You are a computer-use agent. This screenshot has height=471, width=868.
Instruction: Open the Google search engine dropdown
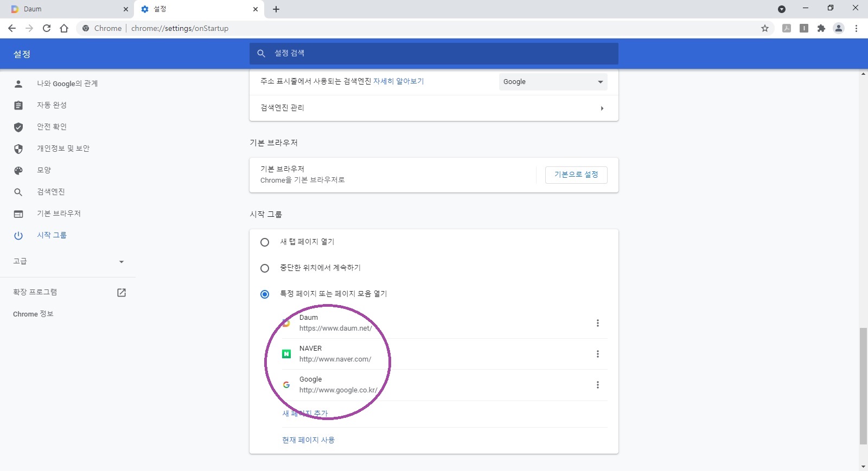point(553,82)
